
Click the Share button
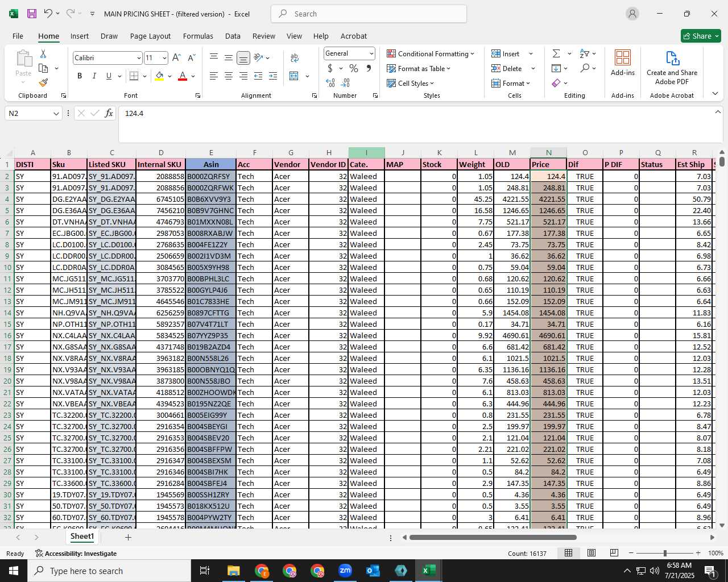(701, 36)
